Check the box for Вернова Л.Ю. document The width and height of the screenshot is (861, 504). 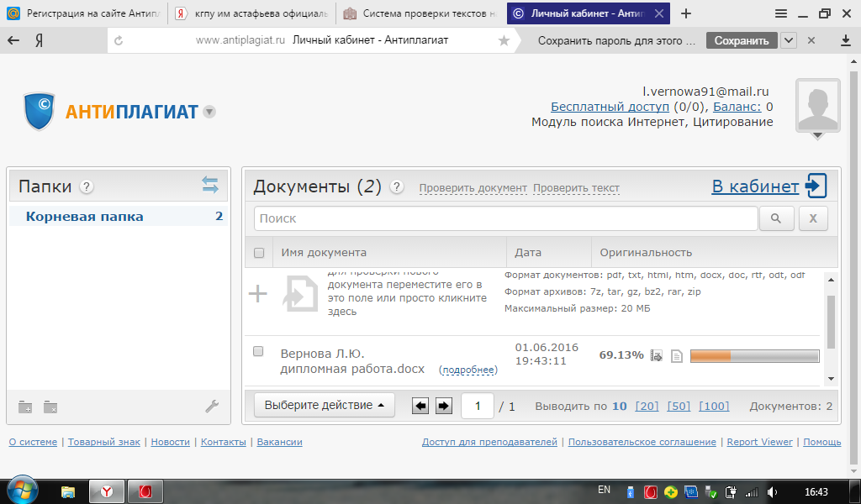coord(259,351)
